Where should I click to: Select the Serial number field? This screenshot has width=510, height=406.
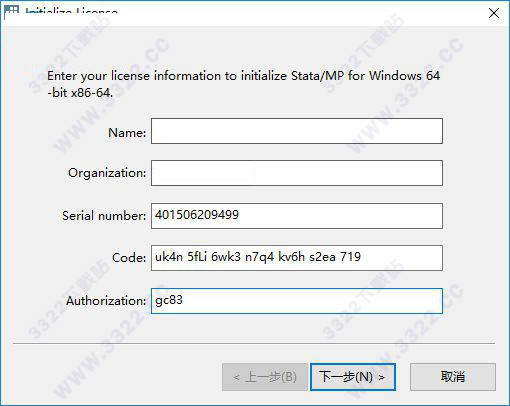(x=297, y=216)
